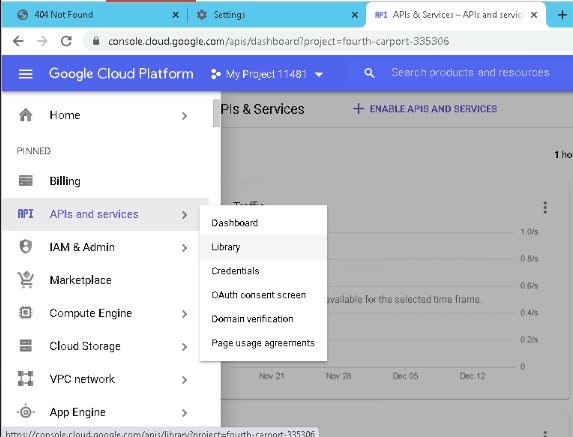Expand the Home submenu chevron
This screenshot has height=437, width=573.
(185, 116)
